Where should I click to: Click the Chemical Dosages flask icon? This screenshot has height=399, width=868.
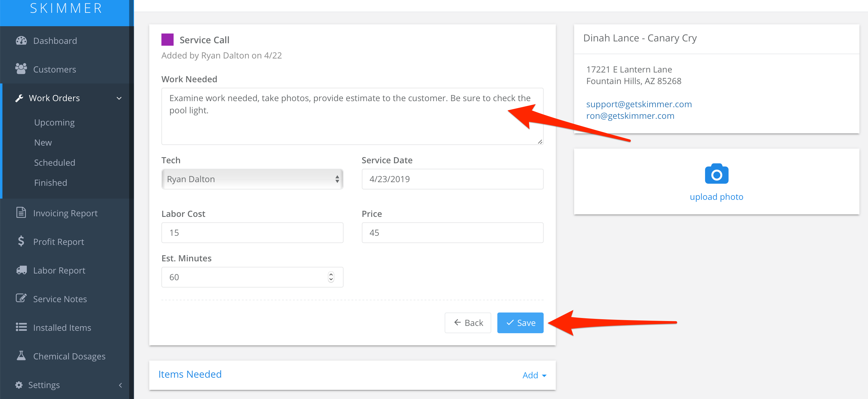pos(21,355)
